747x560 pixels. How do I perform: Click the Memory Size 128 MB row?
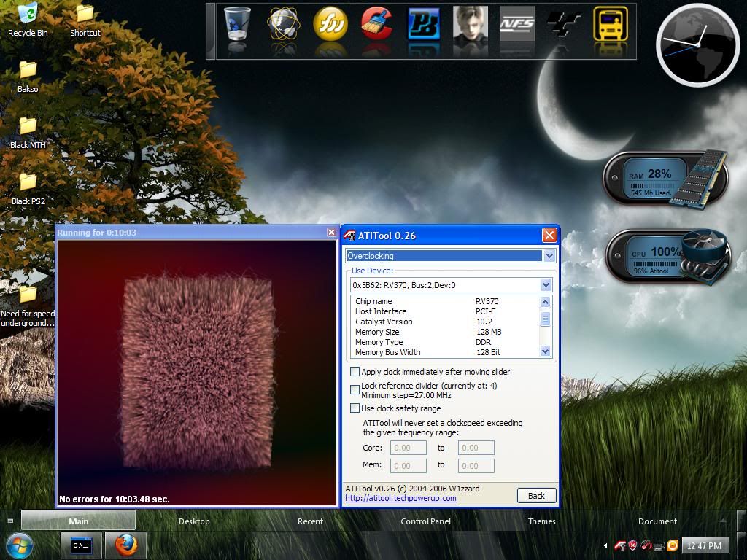pos(446,332)
